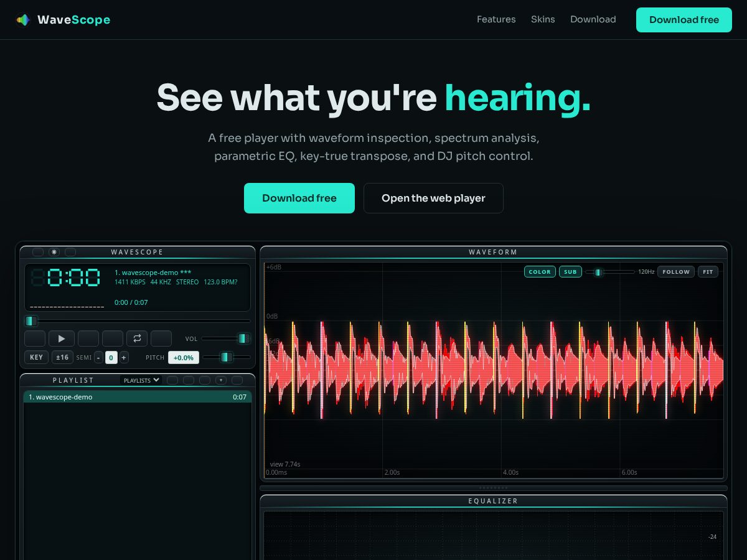The image size is (747, 560).
Task: Click the plus button in the Playlist header
Action: (x=221, y=380)
